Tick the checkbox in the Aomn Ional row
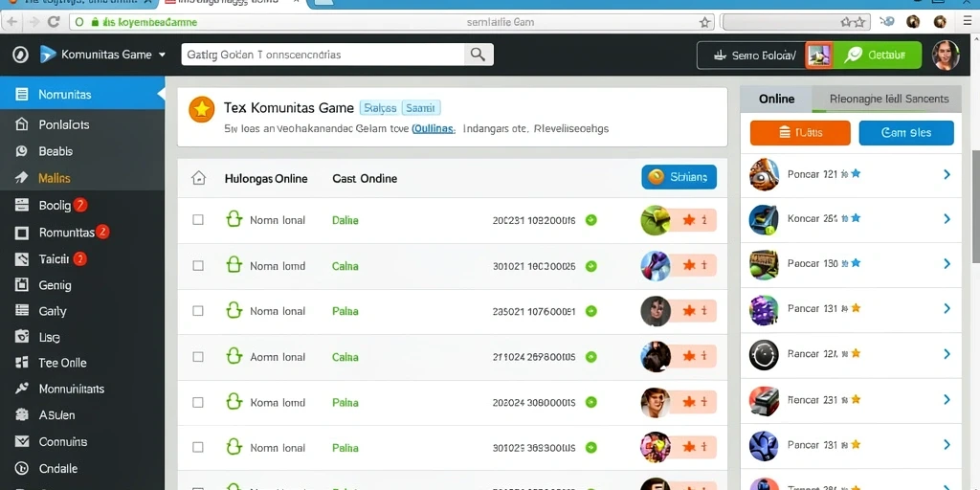The image size is (980, 490). 198,357
